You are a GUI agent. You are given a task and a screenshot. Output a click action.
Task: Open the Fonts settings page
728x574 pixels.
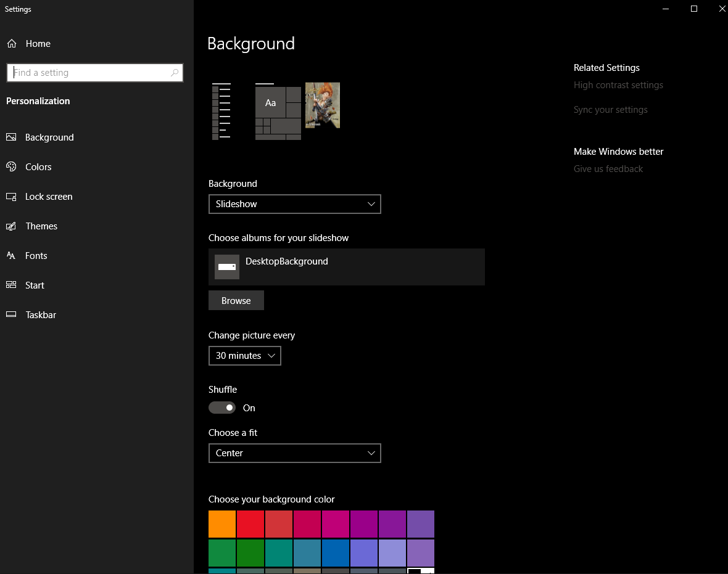pyautogui.click(x=36, y=256)
